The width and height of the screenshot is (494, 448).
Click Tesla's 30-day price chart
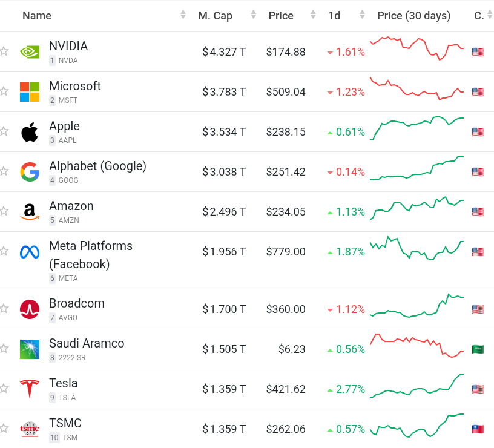(417, 388)
